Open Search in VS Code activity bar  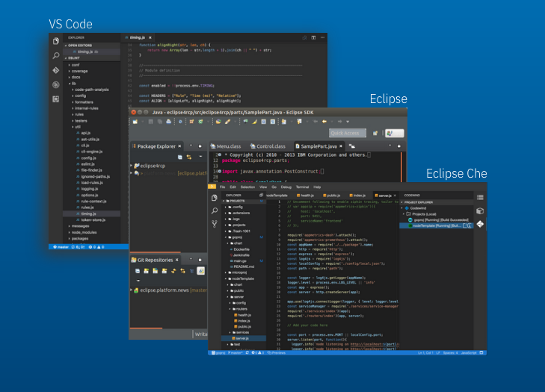55,55
